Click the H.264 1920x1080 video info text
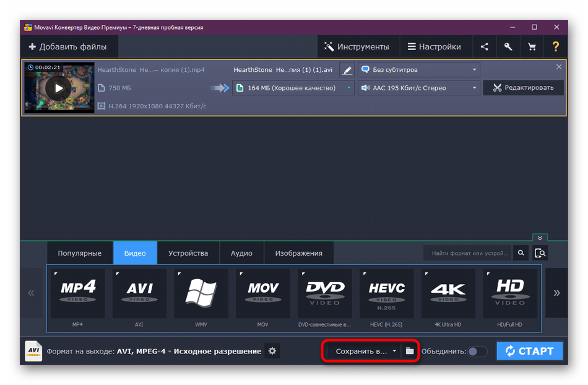The image size is (588, 385). (157, 106)
